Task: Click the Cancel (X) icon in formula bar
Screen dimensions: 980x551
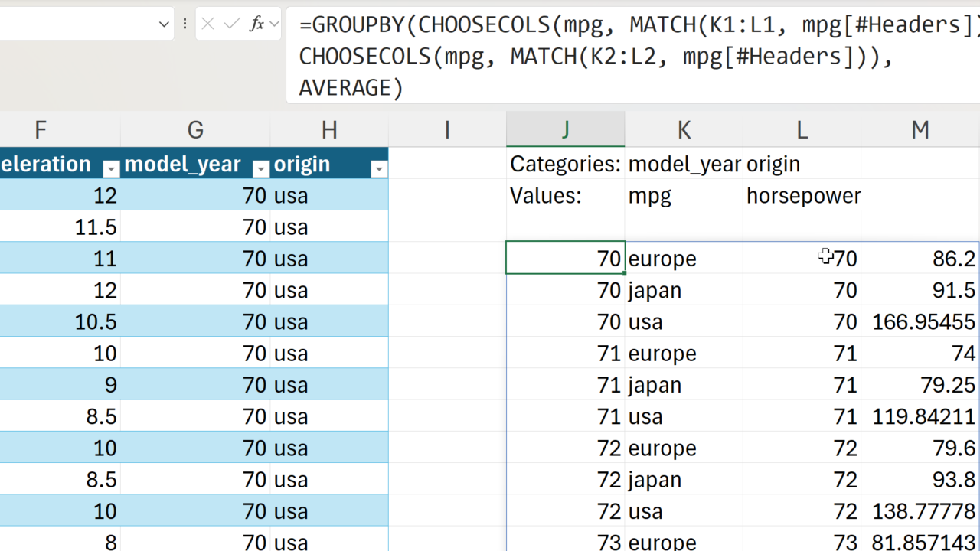Action: point(207,24)
